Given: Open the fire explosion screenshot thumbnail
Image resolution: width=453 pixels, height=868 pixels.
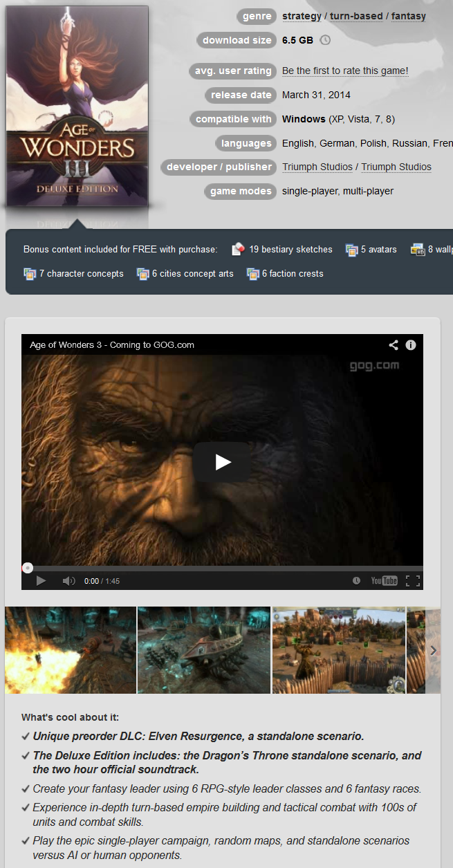Looking at the screenshot, I should (71, 650).
